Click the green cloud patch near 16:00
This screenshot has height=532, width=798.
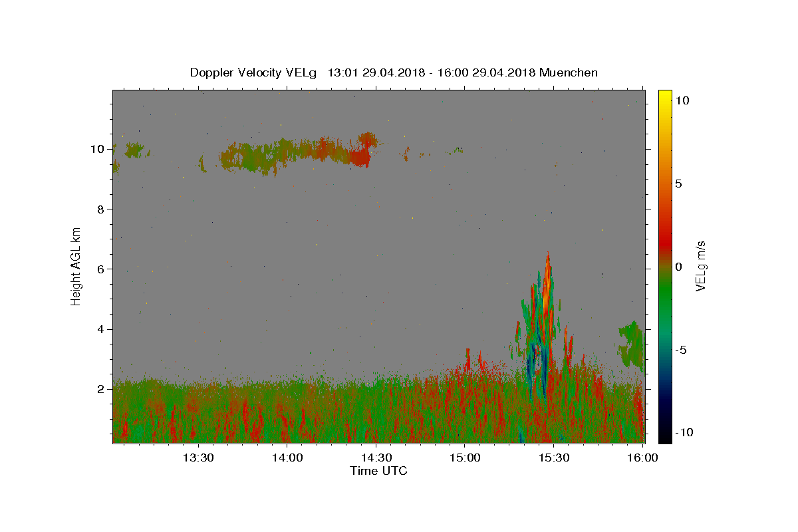[x=630, y=344]
